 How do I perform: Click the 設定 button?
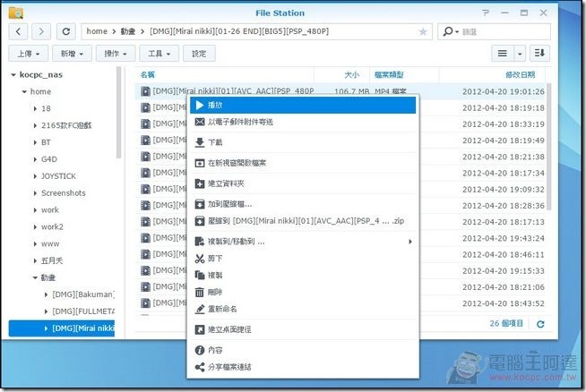[198, 54]
